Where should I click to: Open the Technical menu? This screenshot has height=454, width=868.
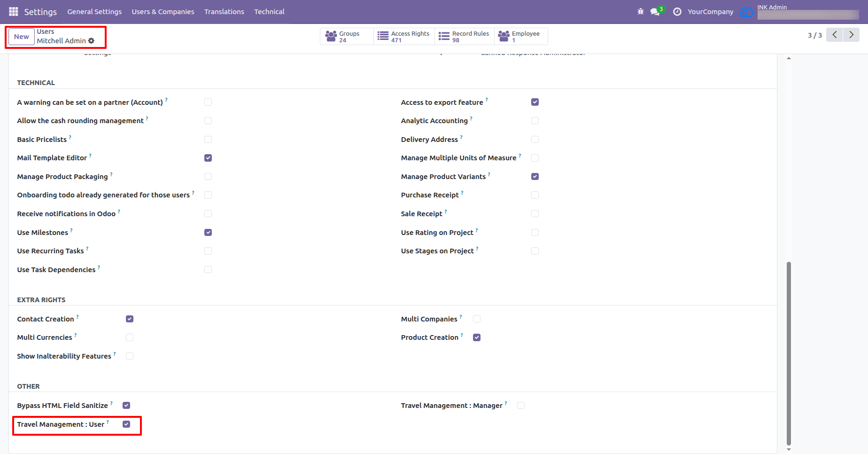point(269,11)
